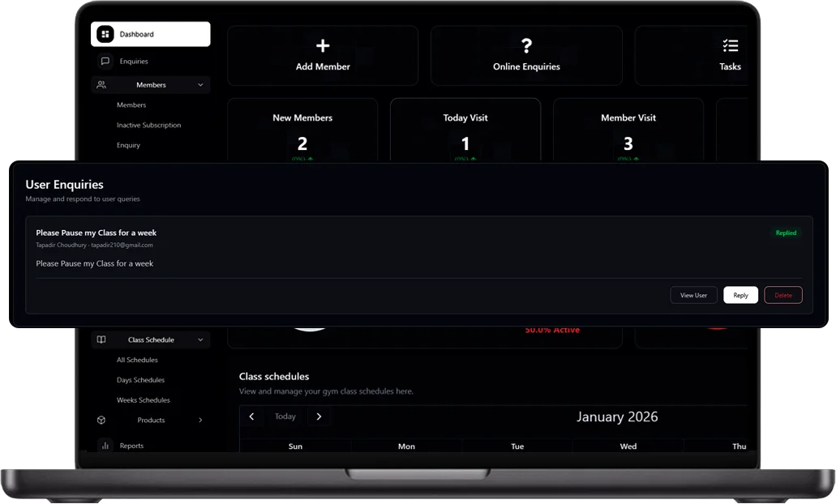Expand the Products submenu arrow
This screenshot has height=504, width=836.
[200, 421]
